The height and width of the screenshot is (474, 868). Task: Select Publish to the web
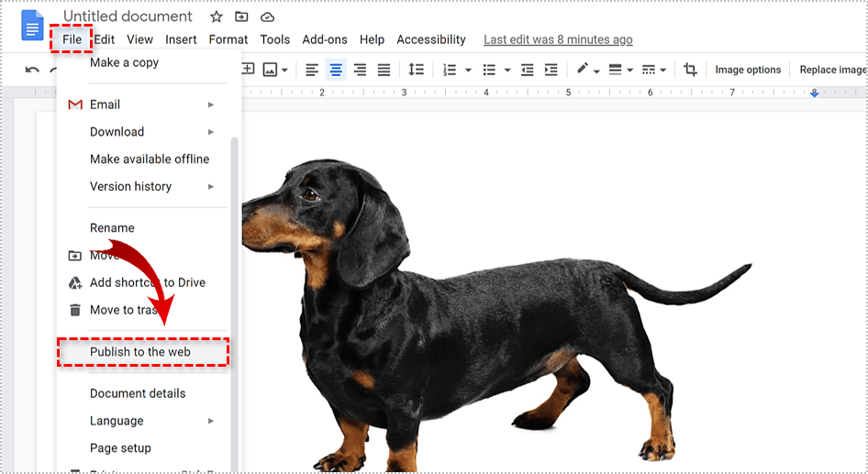tap(142, 352)
